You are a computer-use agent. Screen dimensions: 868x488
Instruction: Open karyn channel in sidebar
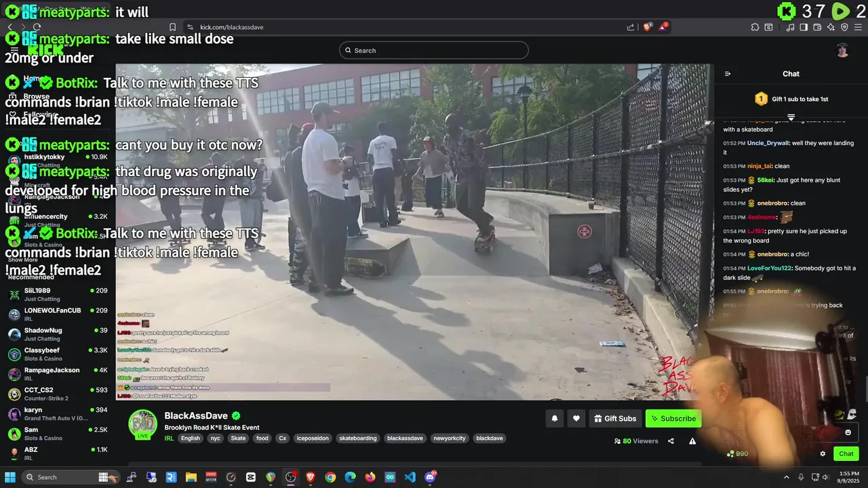58,413
